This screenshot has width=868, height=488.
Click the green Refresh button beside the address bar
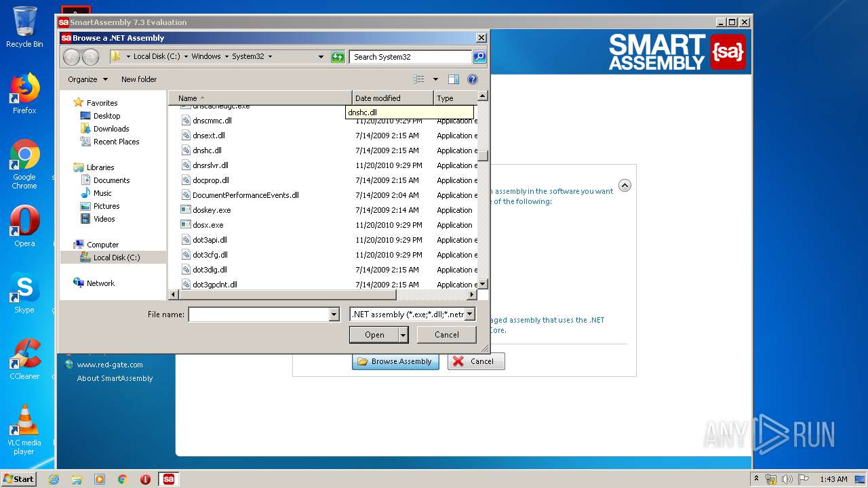pos(338,57)
